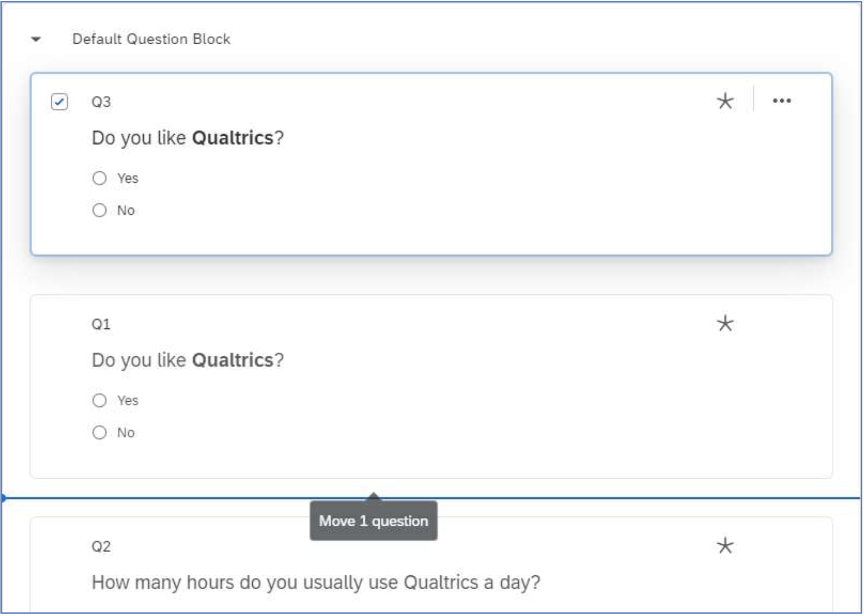
Task: Click the star icon on Q1
Action: coord(725,323)
